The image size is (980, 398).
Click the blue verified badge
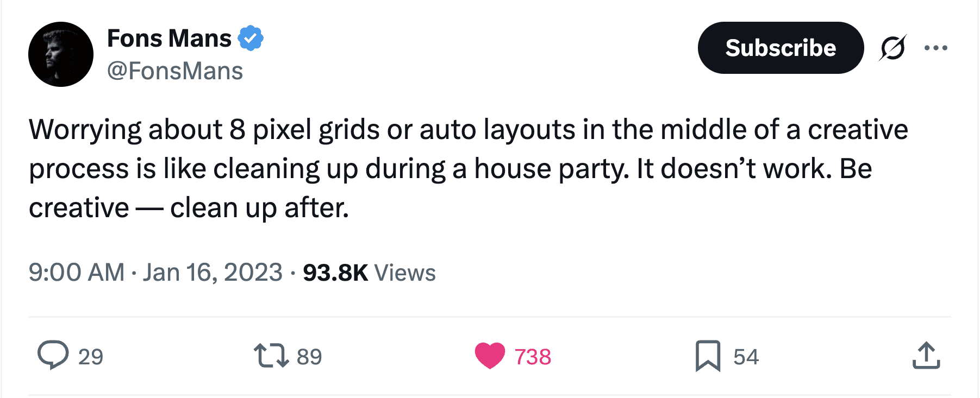coord(251,38)
